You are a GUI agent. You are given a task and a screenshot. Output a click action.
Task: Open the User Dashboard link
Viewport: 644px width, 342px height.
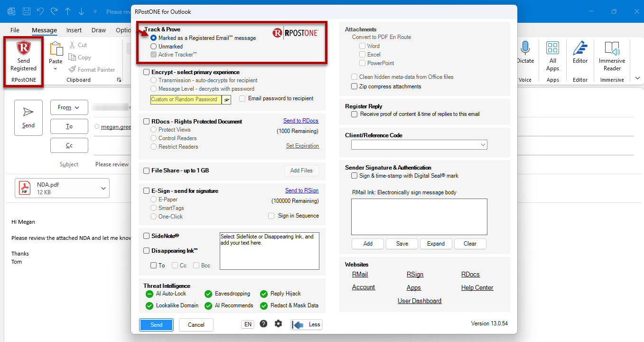tap(420, 301)
